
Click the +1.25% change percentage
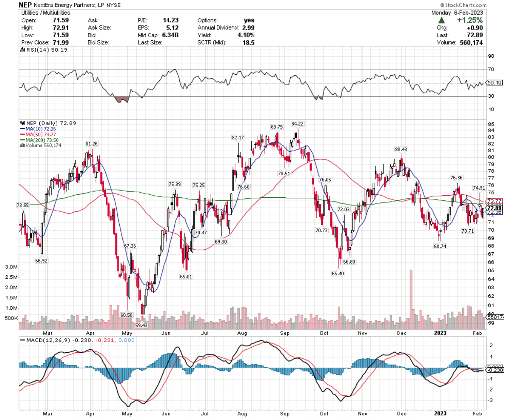tap(470, 20)
